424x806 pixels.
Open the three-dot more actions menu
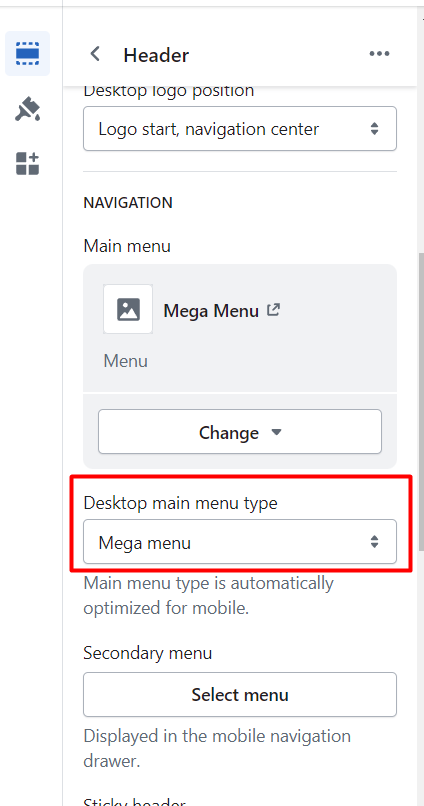click(379, 53)
